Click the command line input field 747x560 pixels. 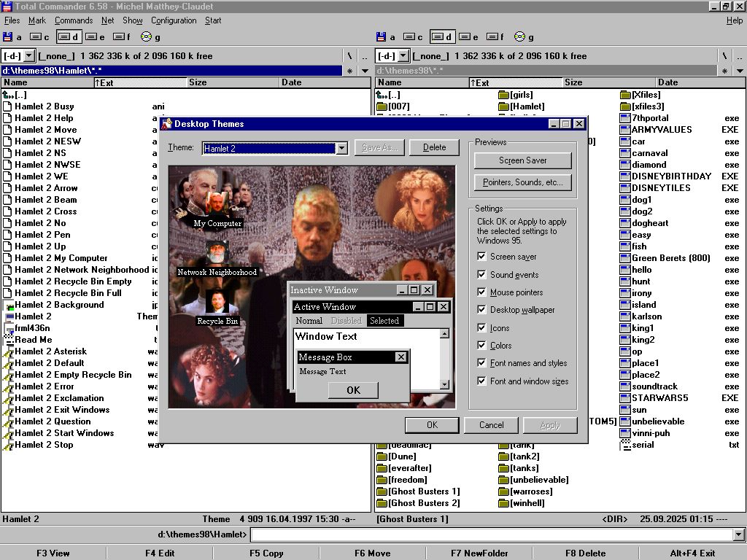pos(490,535)
